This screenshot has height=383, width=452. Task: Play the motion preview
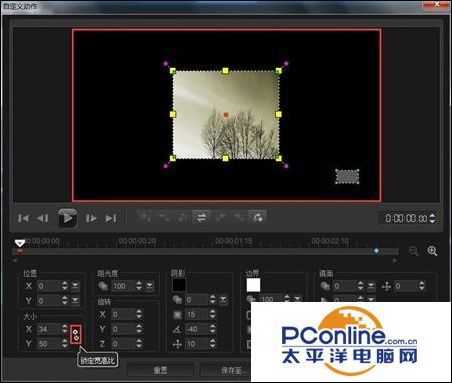pos(68,218)
